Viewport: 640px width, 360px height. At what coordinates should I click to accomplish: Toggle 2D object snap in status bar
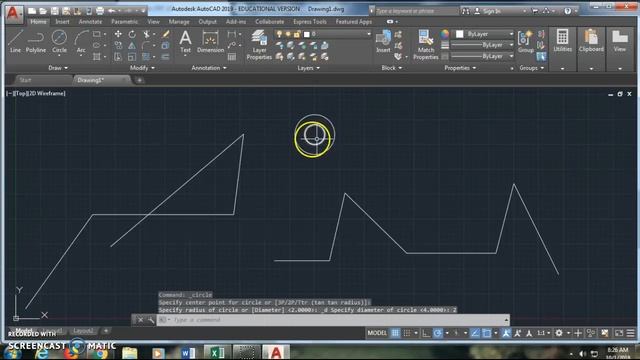tap(487, 333)
